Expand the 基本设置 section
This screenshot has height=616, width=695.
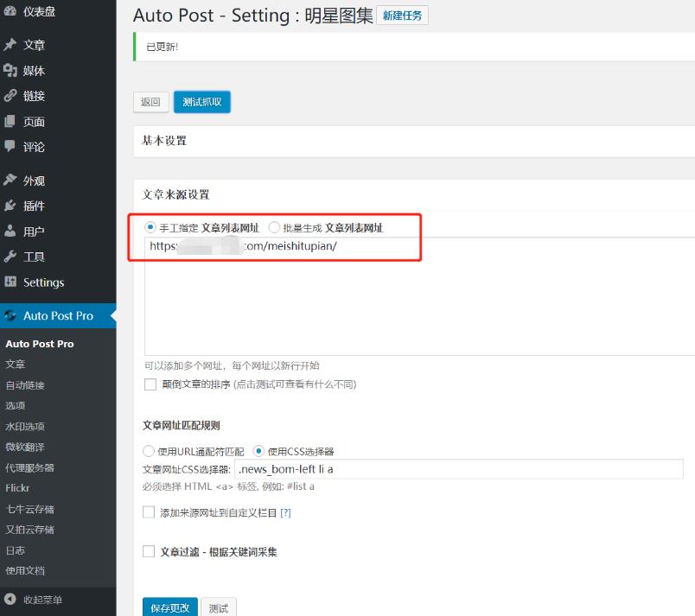(164, 141)
